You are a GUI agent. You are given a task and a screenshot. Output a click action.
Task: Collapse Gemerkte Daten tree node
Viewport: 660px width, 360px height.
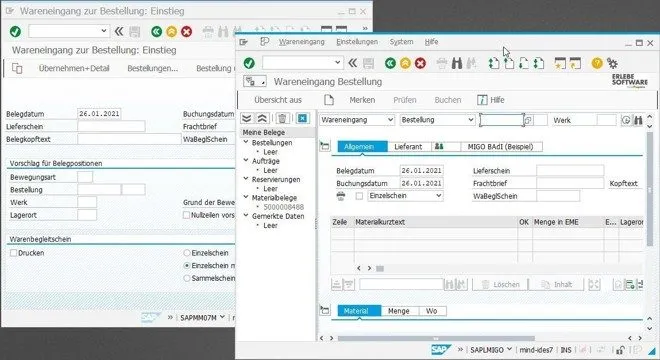(x=246, y=216)
